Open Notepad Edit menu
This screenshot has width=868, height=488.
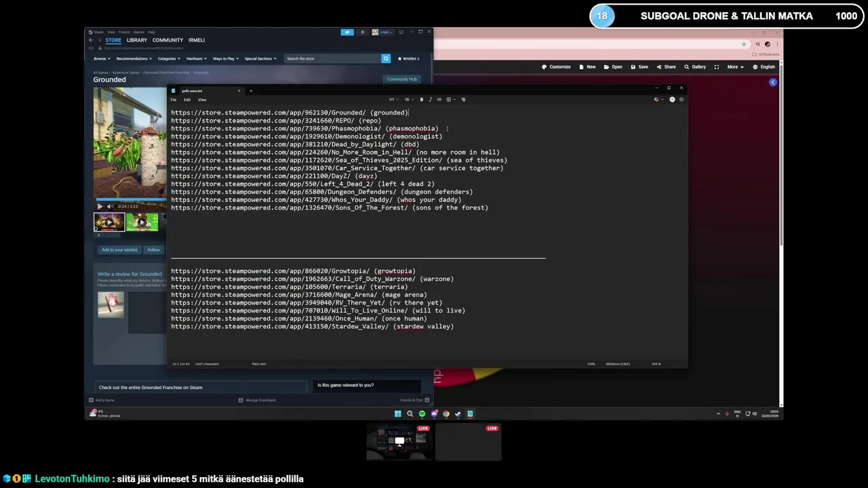point(187,100)
